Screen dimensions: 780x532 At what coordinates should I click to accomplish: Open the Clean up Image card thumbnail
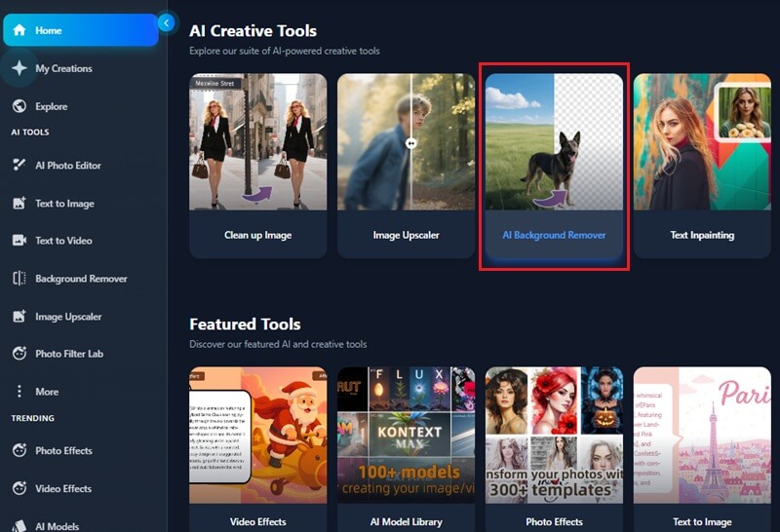pos(257,141)
